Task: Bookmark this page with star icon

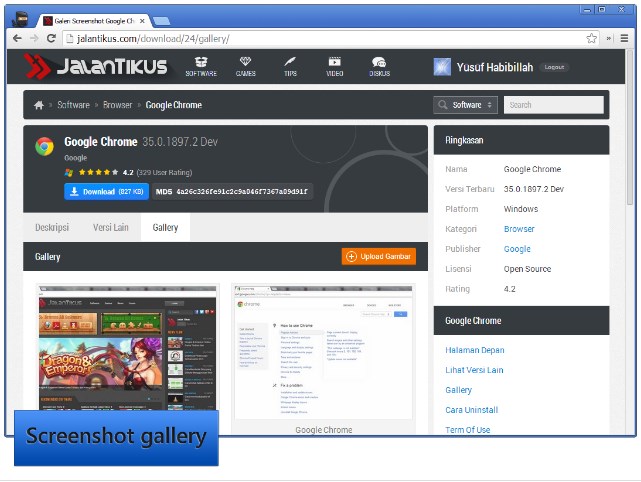Action: tap(592, 38)
